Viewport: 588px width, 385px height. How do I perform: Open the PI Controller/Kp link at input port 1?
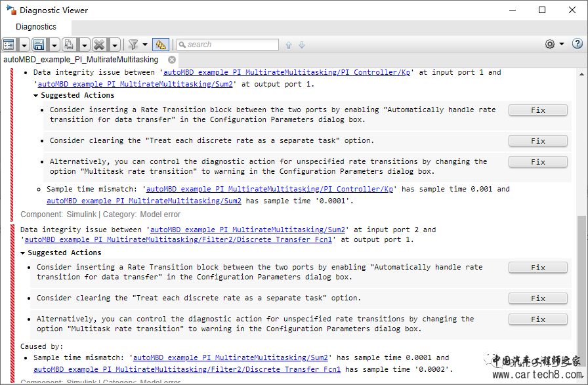coord(287,72)
